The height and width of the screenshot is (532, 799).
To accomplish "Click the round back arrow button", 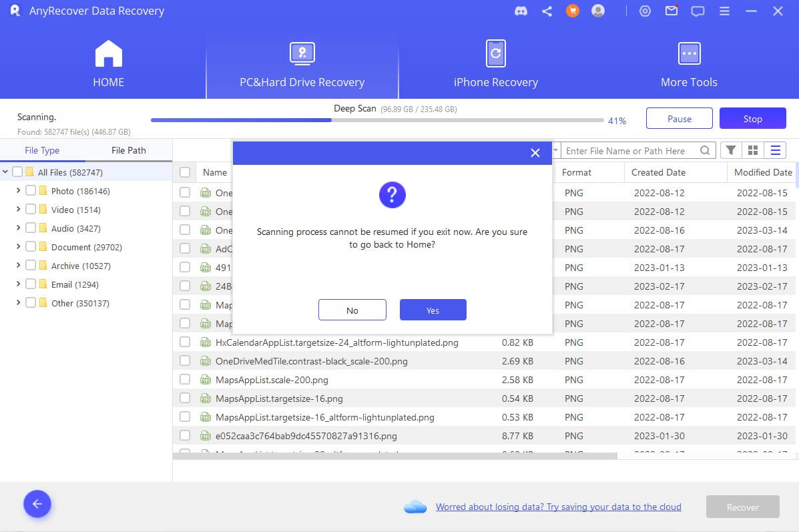I will click(x=37, y=505).
